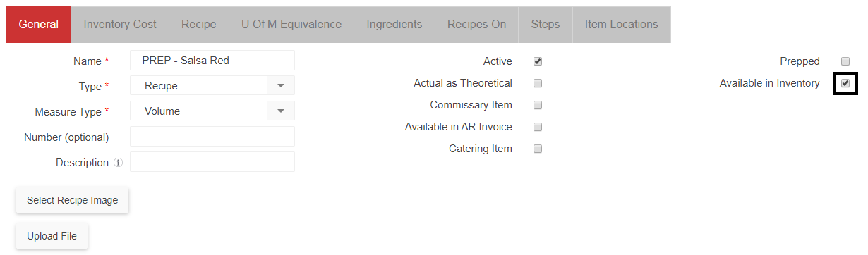Screen dimensions: 868x255
Task: Select the Recipe type combo box
Action: [212, 86]
